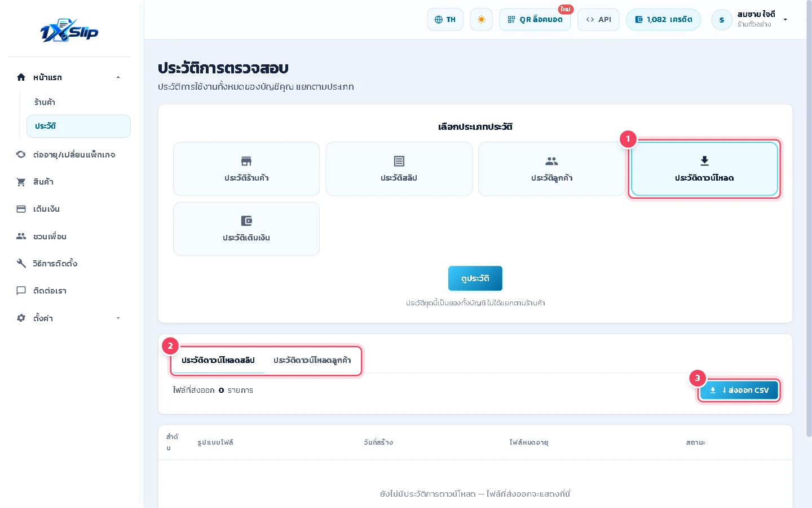Click the สมชาย ใจดี user name
This screenshot has height=508, width=812.
tap(756, 15)
